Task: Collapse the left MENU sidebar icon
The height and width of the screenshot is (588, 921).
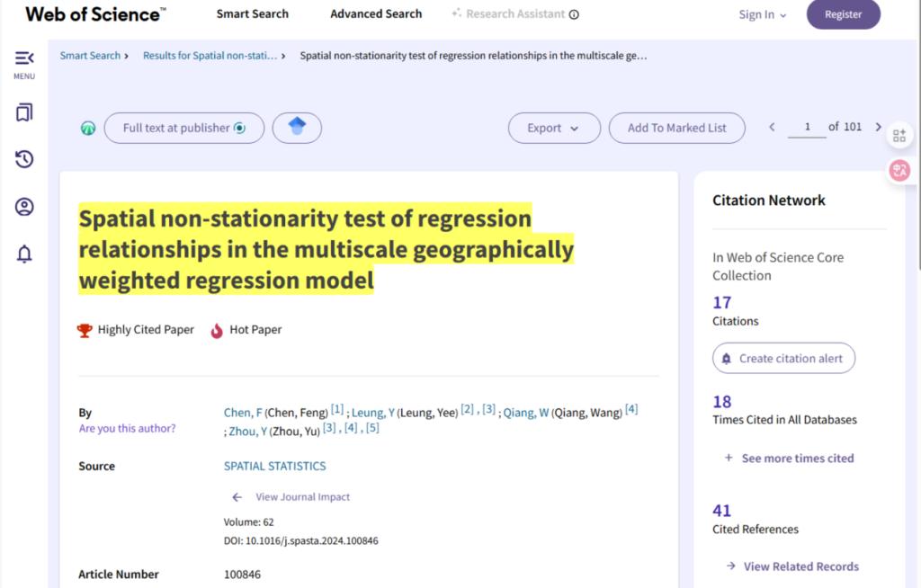Action: click(24, 59)
